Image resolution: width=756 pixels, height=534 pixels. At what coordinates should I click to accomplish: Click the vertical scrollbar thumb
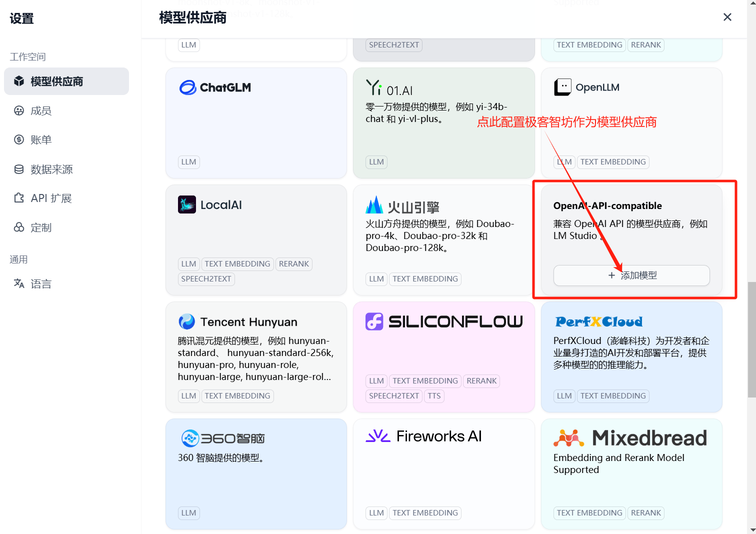[751, 339]
